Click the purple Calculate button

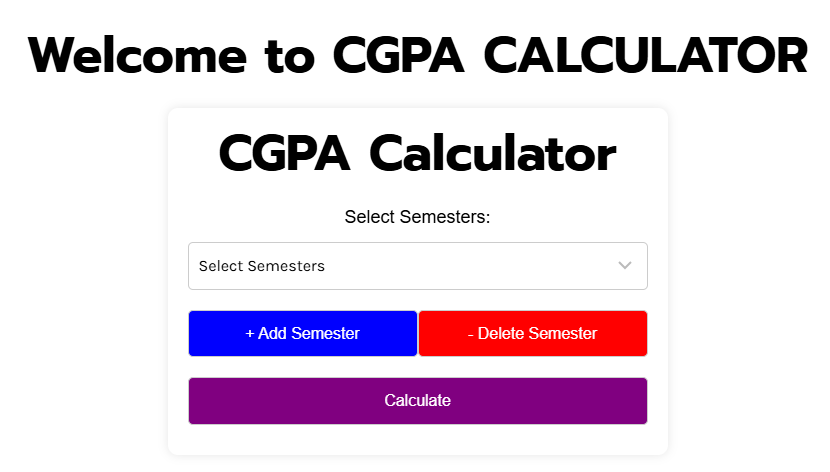[418, 401]
